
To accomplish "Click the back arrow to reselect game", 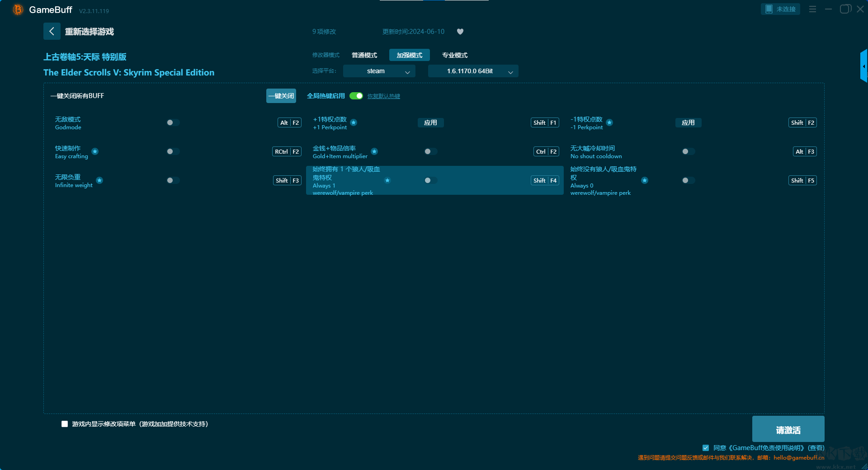I will click(52, 31).
